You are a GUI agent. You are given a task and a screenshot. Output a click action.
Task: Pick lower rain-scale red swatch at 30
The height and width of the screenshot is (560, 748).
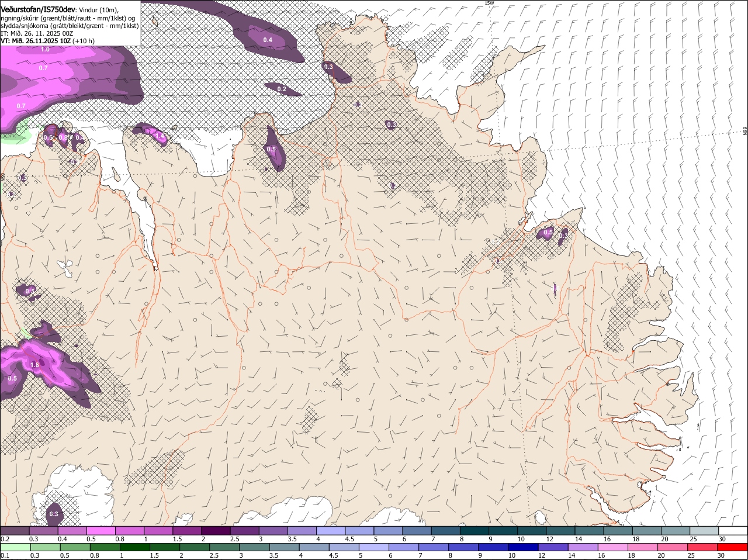[x=732, y=547]
